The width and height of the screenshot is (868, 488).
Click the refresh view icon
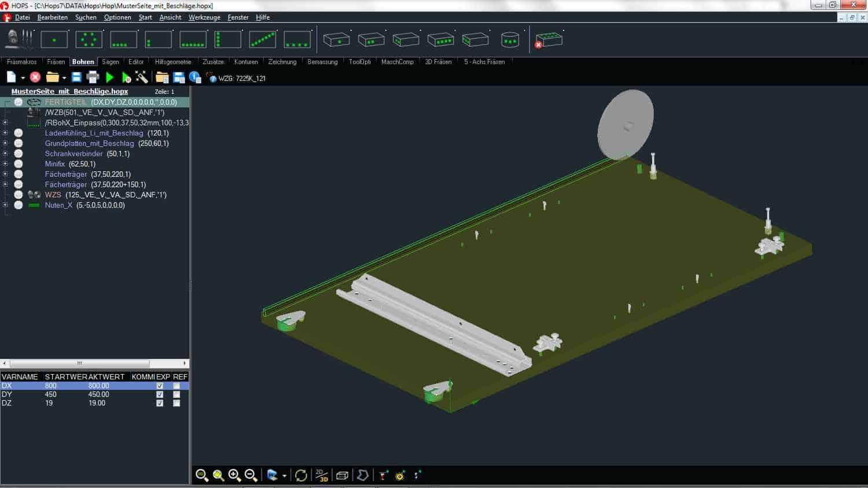(x=301, y=475)
